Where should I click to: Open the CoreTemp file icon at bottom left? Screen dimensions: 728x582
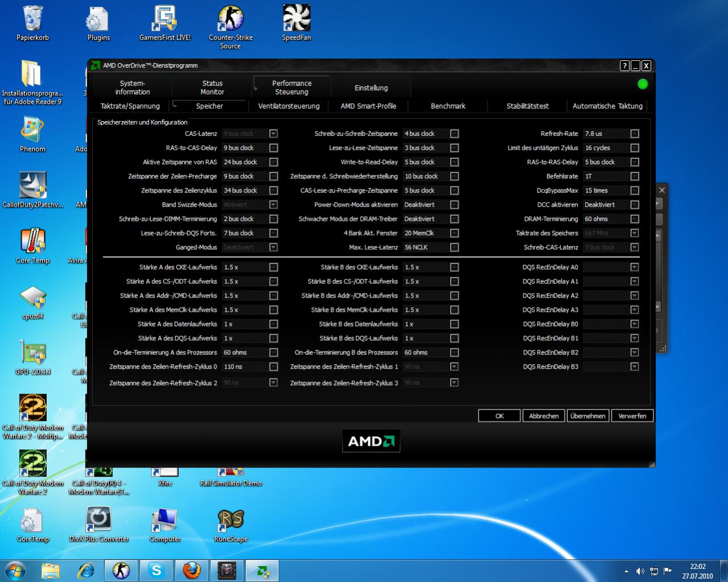32,525
